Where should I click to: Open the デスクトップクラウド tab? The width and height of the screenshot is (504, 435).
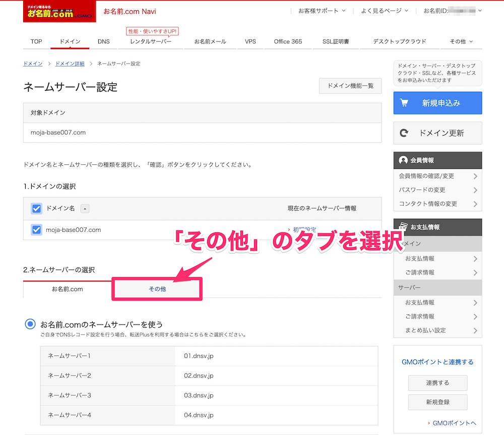coord(400,41)
